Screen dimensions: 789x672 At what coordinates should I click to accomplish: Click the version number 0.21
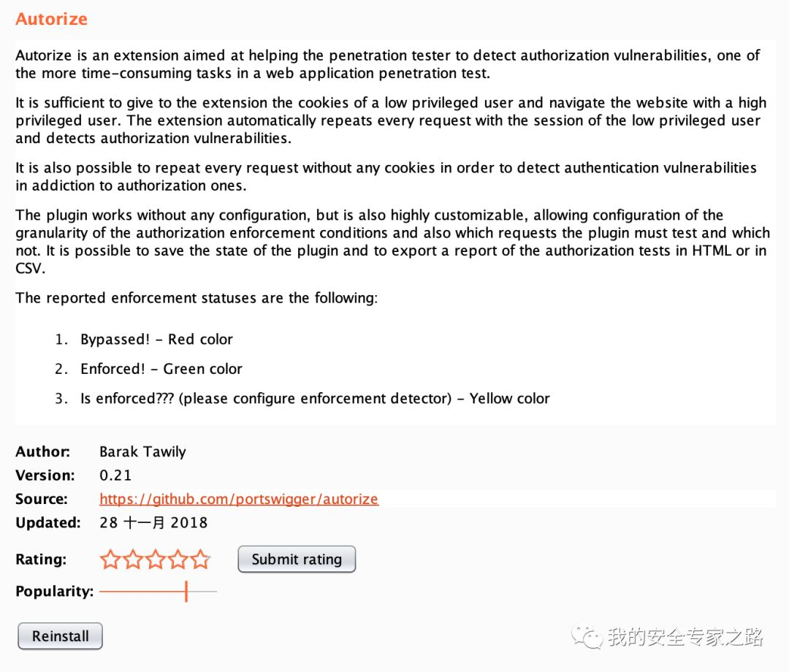(x=115, y=476)
